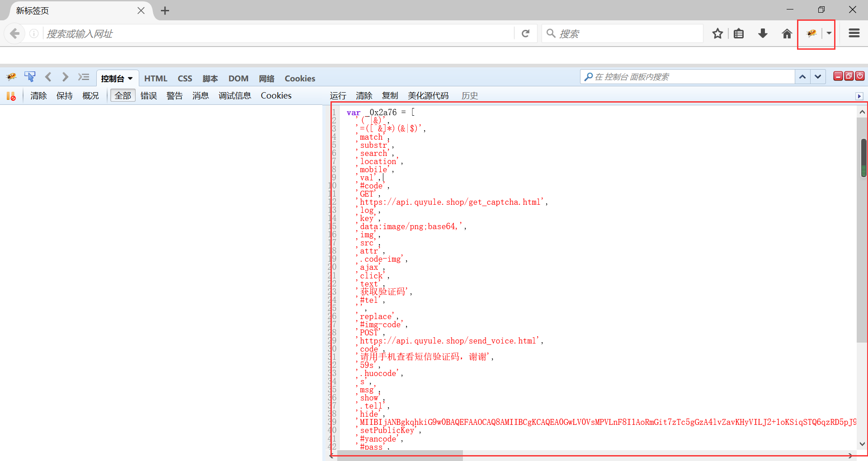Filter console by 错误
The image size is (868, 461).
149,96
